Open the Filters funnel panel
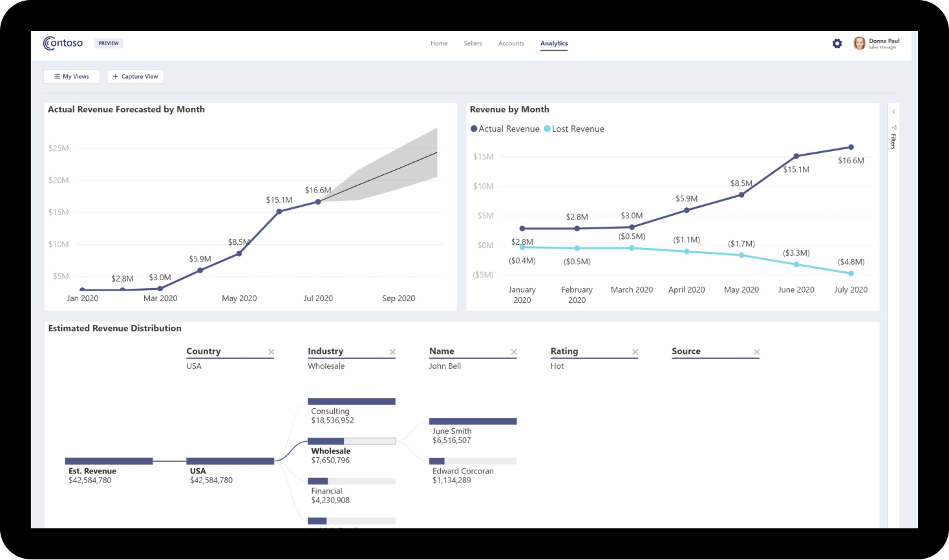Screen dimensions: 949x560 pyautogui.click(x=893, y=128)
